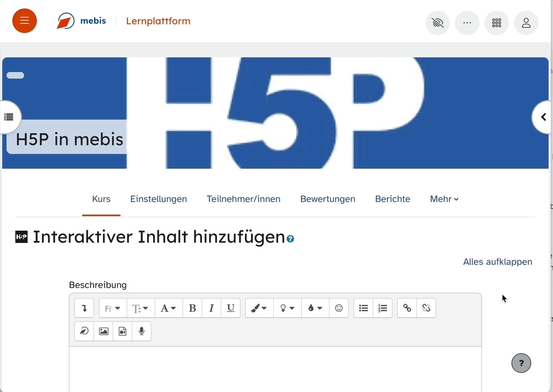The image size is (553, 392).
Task: Open the user profile icon
Action: [526, 23]
